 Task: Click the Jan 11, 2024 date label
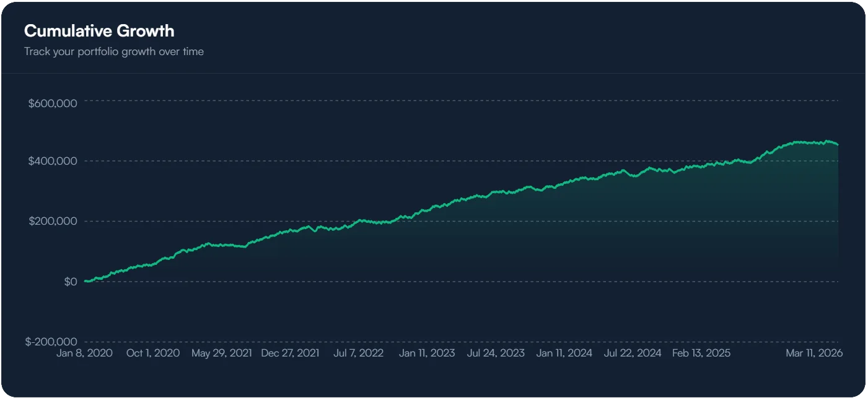(x=564, y=353)
